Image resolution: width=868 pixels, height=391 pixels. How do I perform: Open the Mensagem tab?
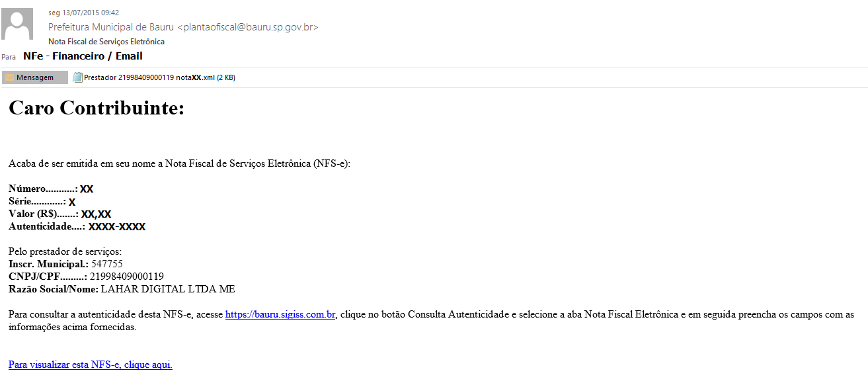tap(35, 77)
